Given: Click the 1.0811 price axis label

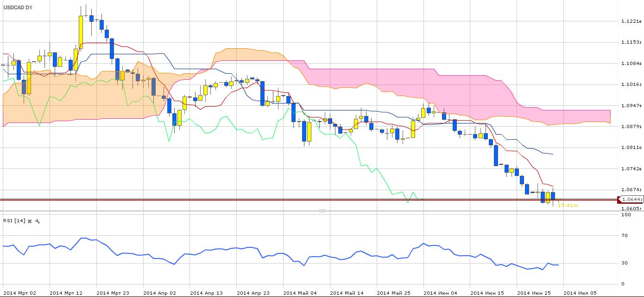Looking at the screenshot, I should pos(631,148).
